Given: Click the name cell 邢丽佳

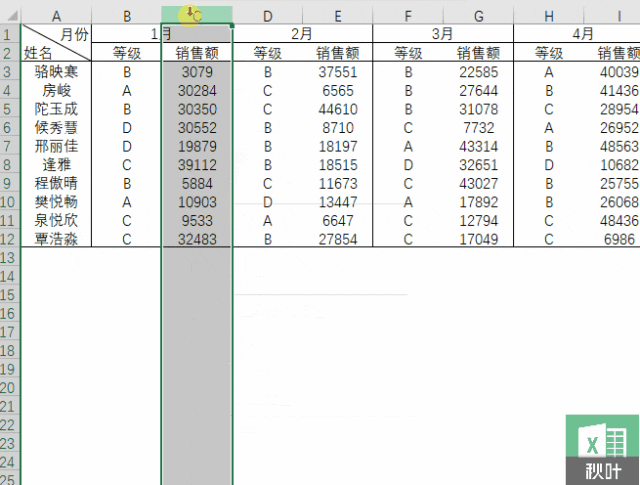Looking at the screenshot, I should coord(56,146).
